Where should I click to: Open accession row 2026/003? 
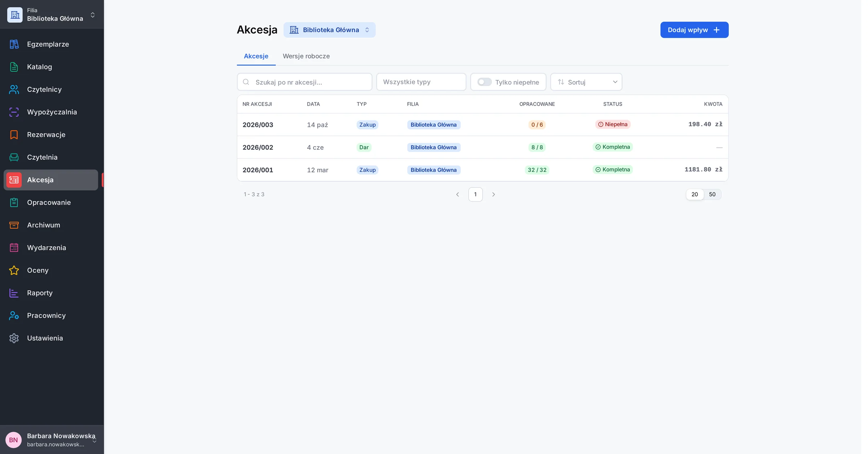(482, 125)
